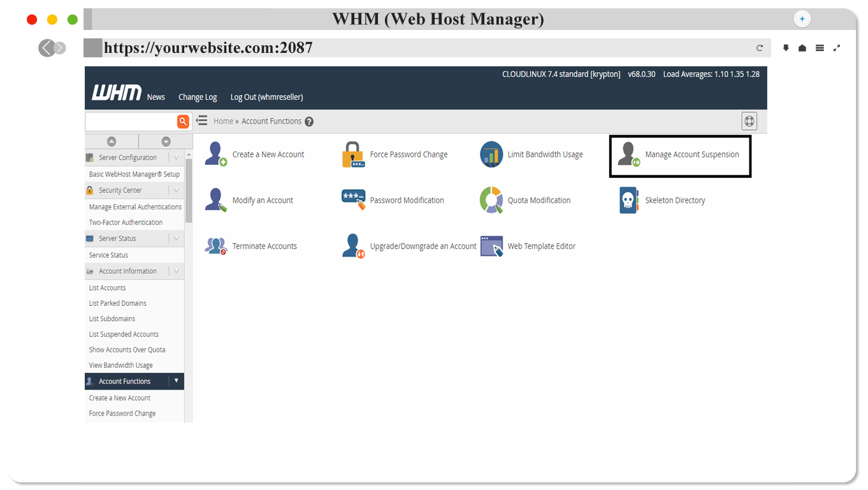
Task: Collapse the Security Center section chevron
Action: click(177, 190)
